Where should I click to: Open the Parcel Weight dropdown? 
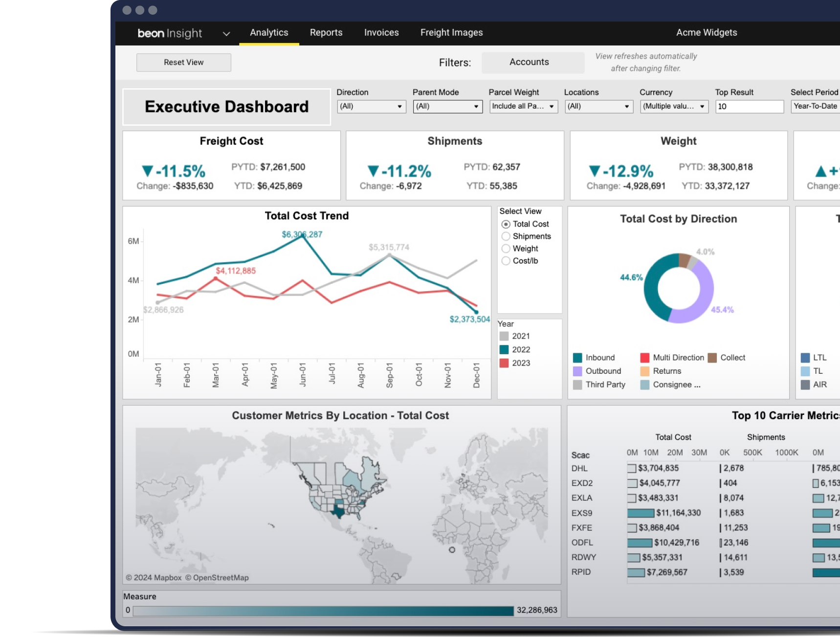(524, 106)
